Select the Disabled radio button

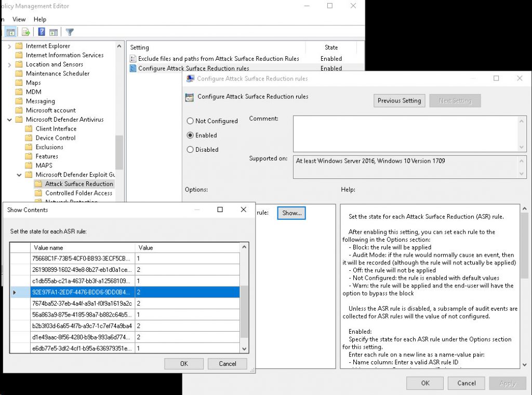[190, 149]
